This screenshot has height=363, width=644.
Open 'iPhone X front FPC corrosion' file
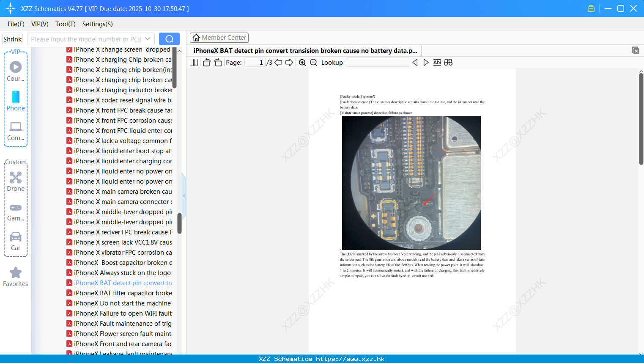click(x=119, y=121)
